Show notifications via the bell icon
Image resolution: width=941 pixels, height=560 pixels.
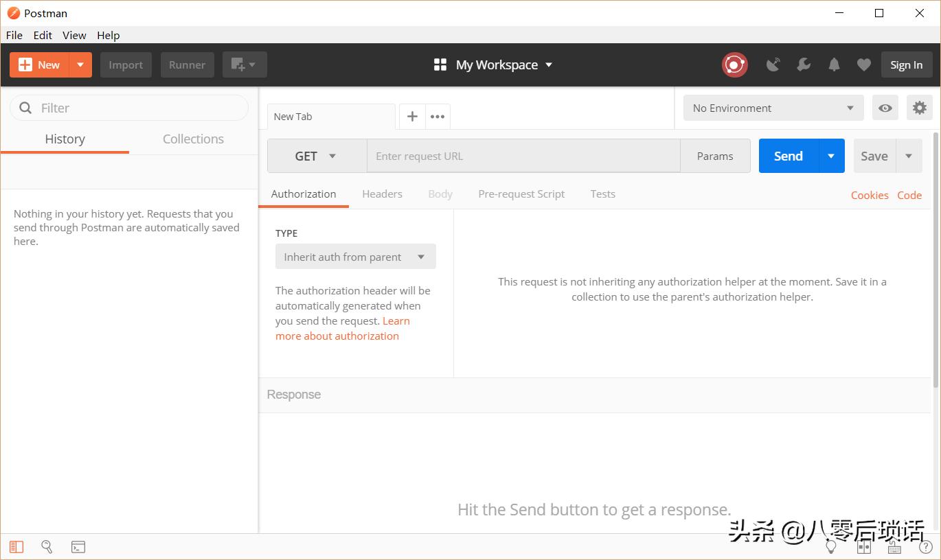click(x=834, y=65)
